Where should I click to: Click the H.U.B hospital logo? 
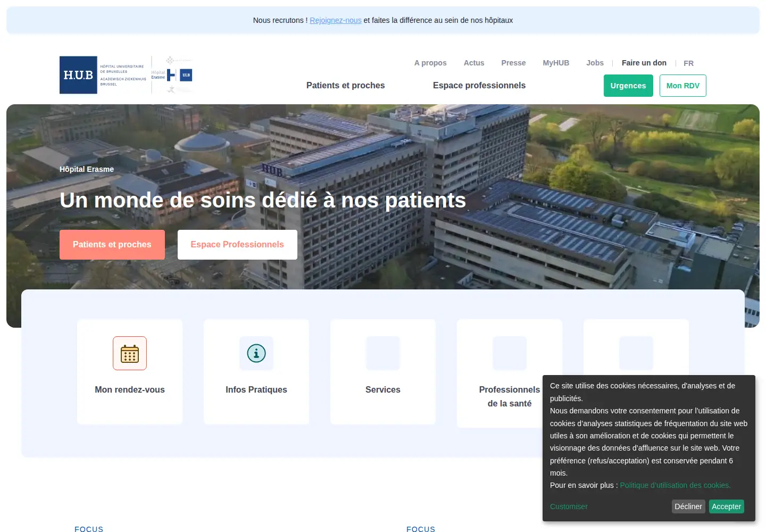coord(103,75)
